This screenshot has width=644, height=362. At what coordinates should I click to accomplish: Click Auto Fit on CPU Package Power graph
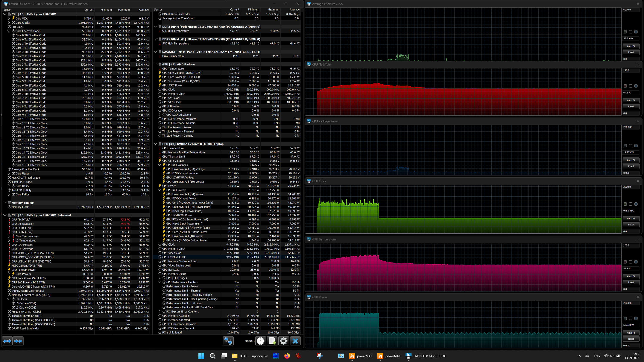(631, 160)
